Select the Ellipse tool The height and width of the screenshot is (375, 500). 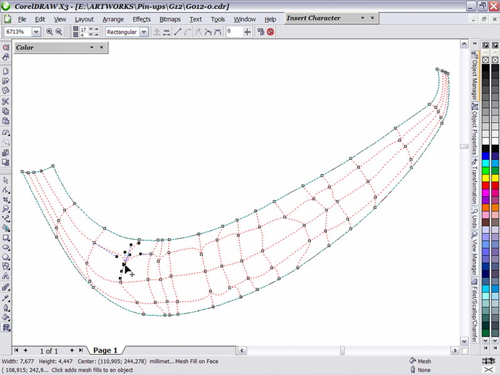pos(6,247)
